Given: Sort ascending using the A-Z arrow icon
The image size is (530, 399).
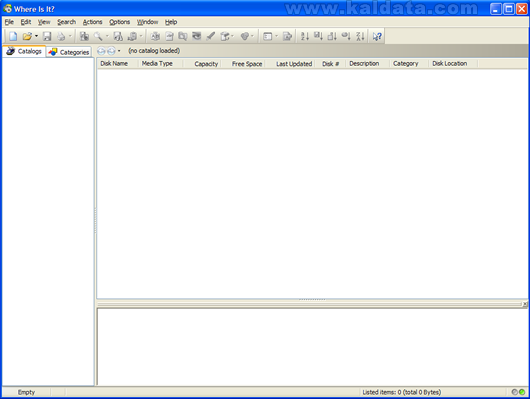Looking at the screenshot, I should tap(305, 36).
